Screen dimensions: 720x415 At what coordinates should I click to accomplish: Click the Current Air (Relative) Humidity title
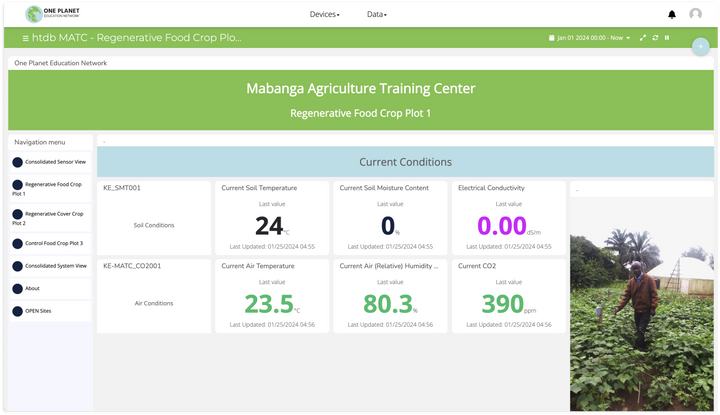pyautogui.click(x=388, y=266)
